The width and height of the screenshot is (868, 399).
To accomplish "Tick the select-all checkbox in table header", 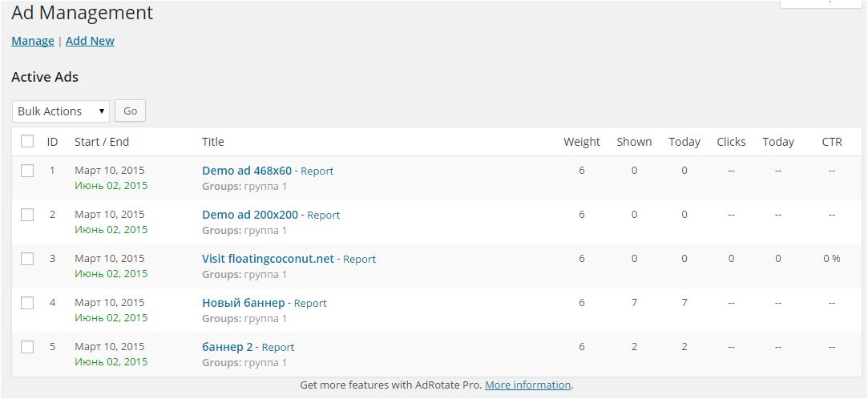I will [x=27, y=142].
